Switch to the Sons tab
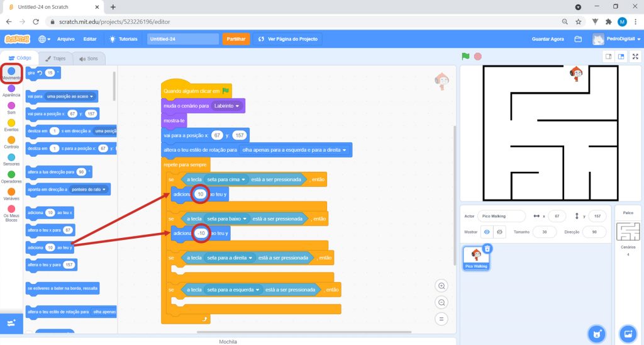The height and width of the screenshot is (345, 644). point(88,59)
